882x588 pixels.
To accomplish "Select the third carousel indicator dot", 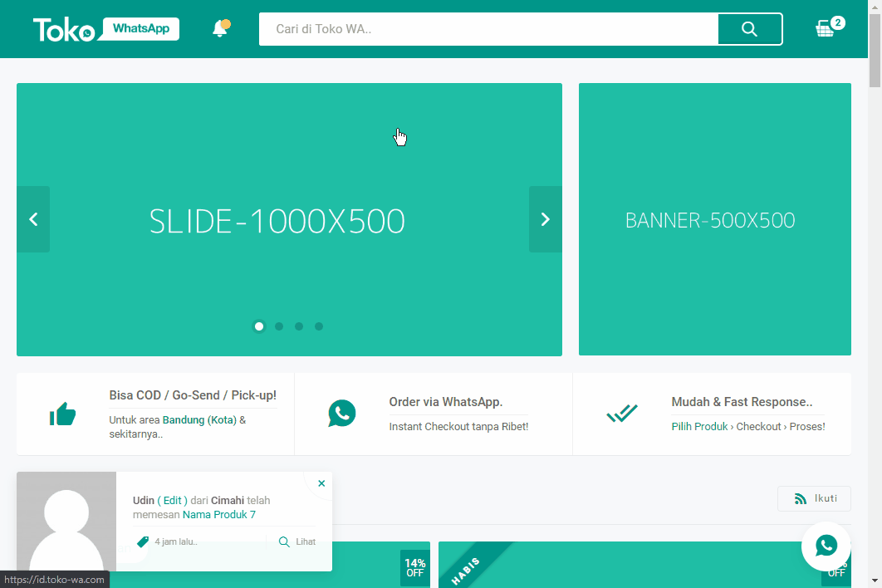I will 298,326.
